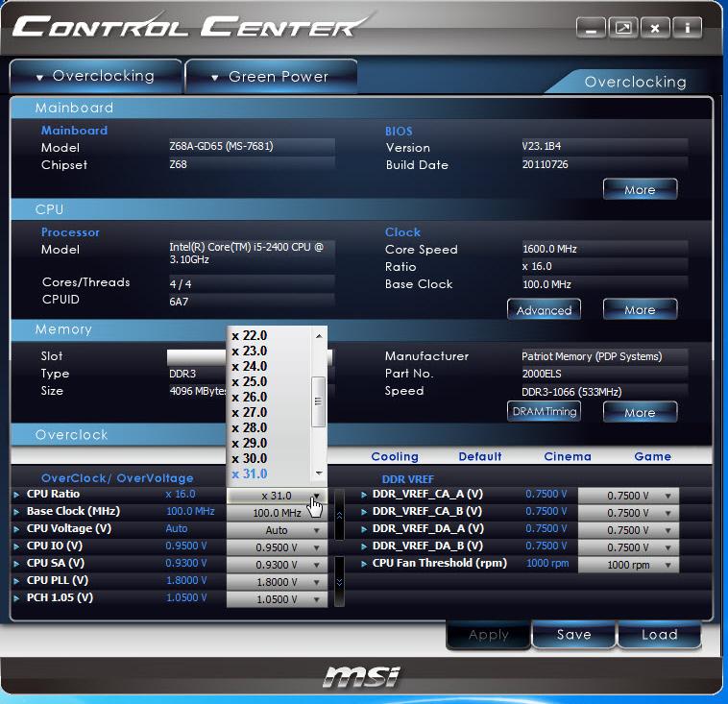
Task: Click the DRAM Timing button
Action: 545,411
